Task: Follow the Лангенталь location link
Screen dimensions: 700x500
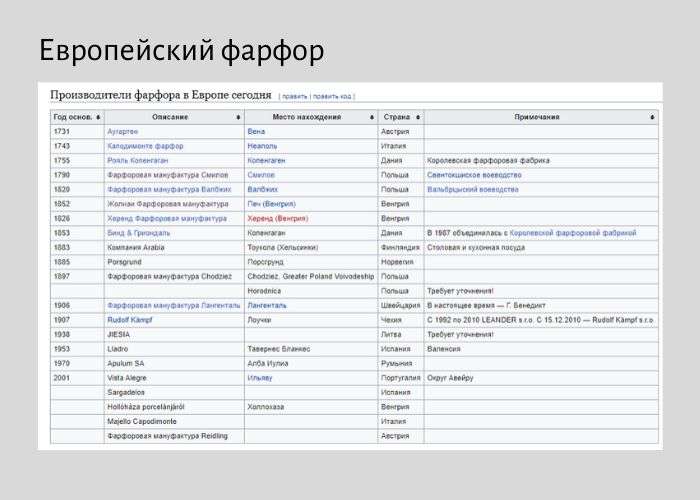Action: (267, 305)
